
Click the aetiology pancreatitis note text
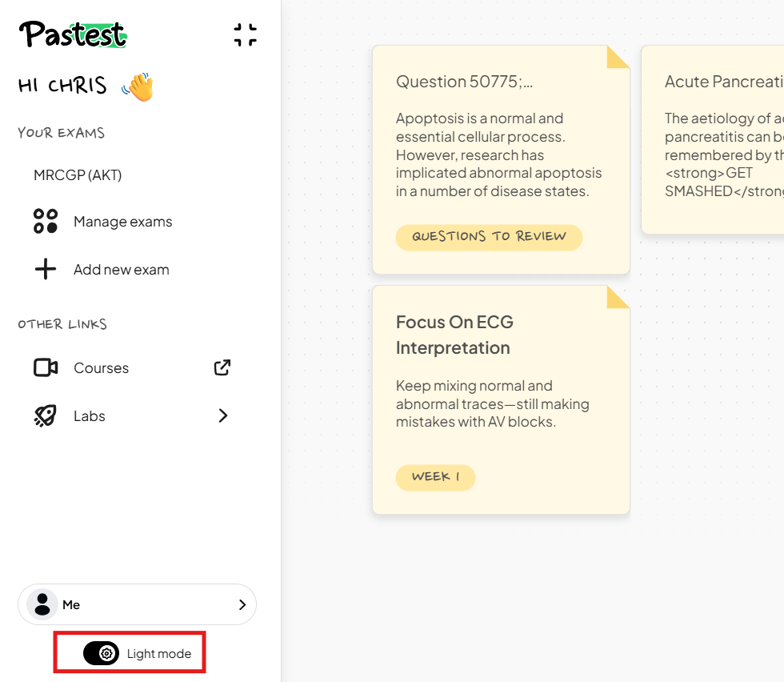click(724, 154)
